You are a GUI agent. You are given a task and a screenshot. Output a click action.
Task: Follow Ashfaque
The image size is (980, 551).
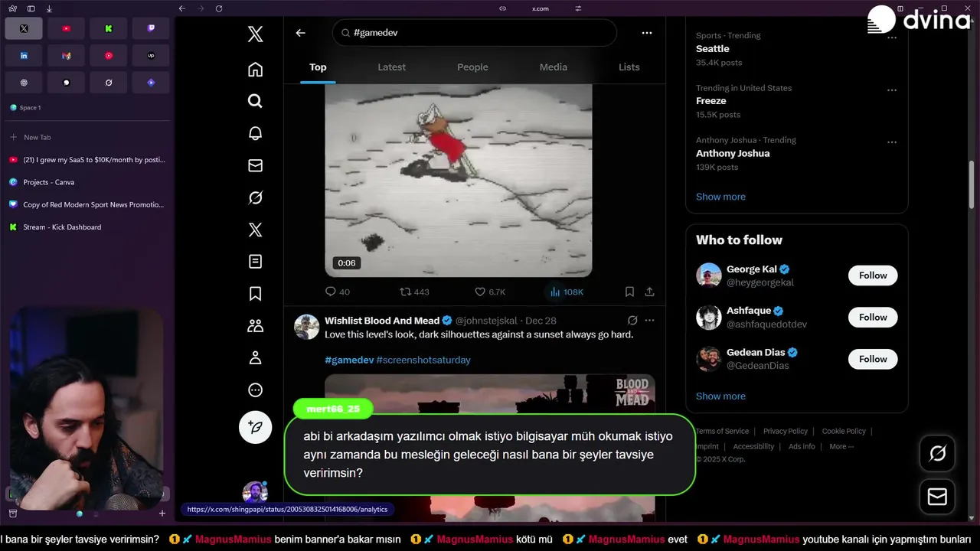[873, 317]
